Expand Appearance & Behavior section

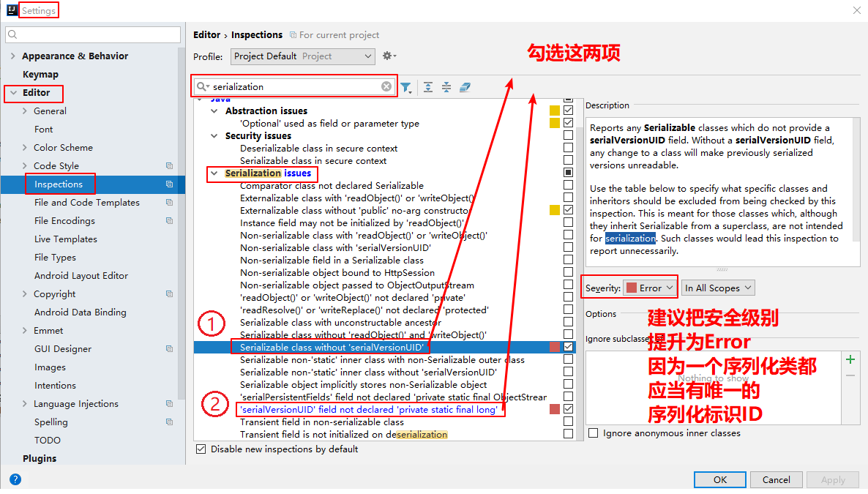pyautogui.click(x=13, y=56)
